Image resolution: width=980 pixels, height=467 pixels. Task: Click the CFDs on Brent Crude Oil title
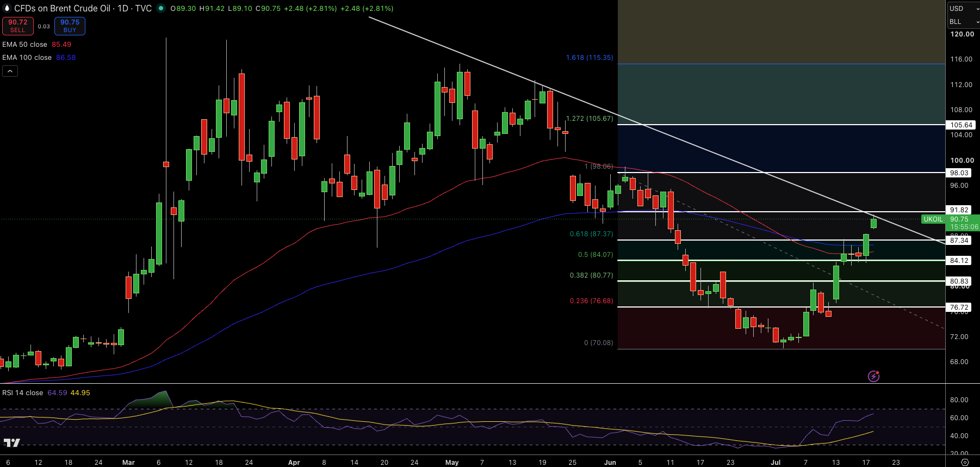(62, 8)
